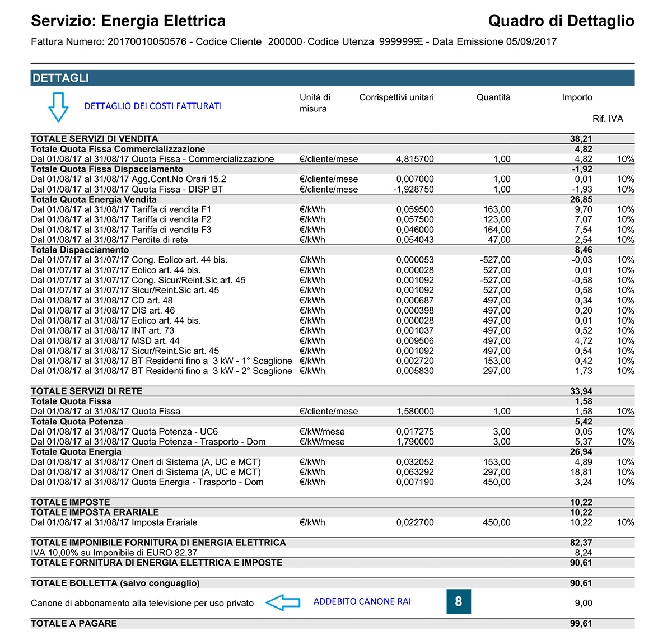
Task: Click the Rif. IVA column label
Action: pyautogui.click(x=608, y=119)
